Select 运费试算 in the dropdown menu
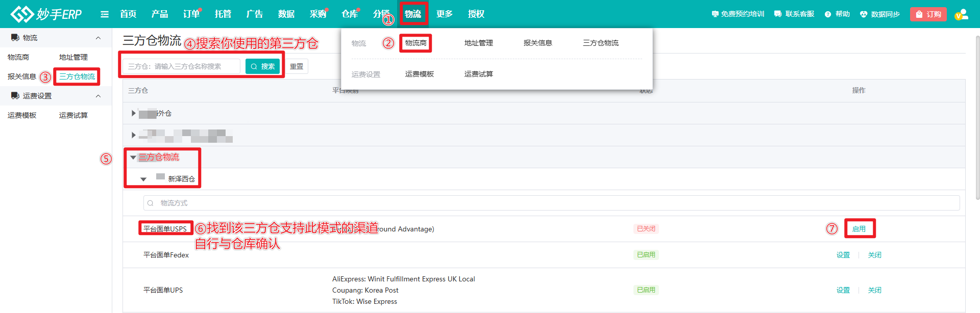Viewport: 980px width, 313px height. coord(479,74)
